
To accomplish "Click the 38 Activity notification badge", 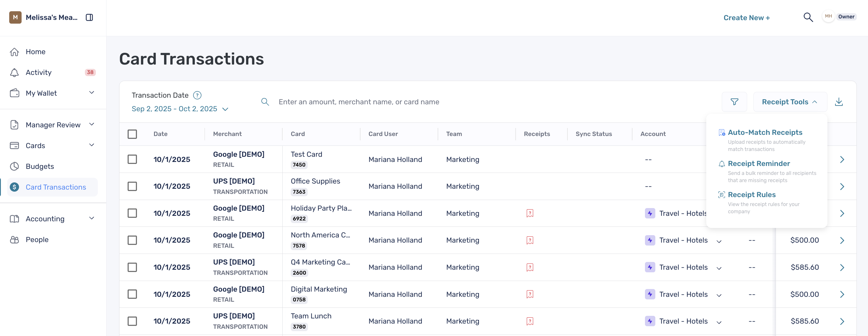I will (x=90, y=72).
